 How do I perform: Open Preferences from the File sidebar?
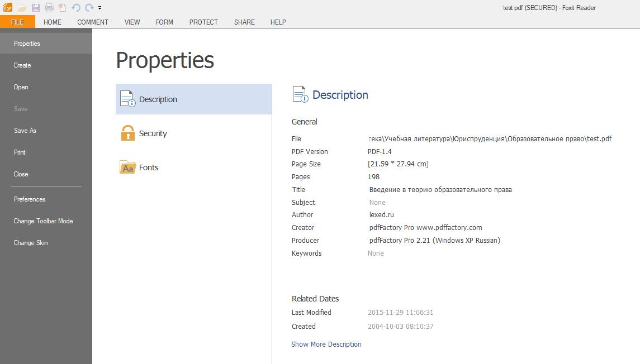tap(30, 199)
